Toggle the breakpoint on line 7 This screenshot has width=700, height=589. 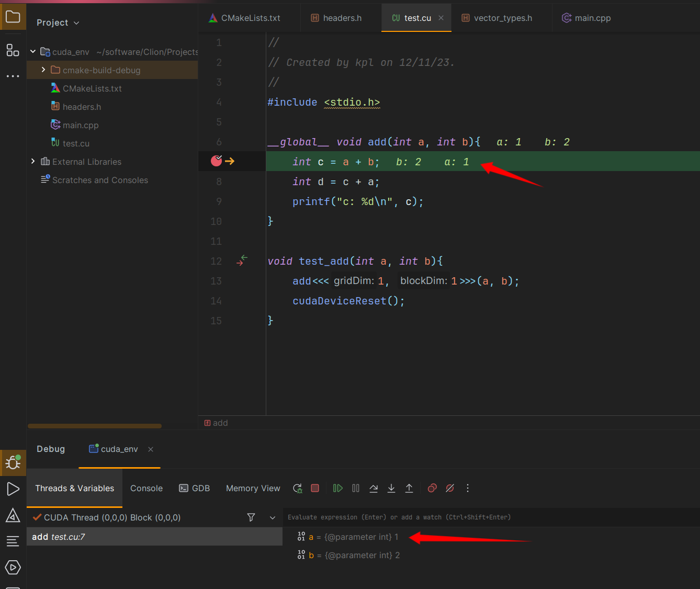[x=216, y=161]
